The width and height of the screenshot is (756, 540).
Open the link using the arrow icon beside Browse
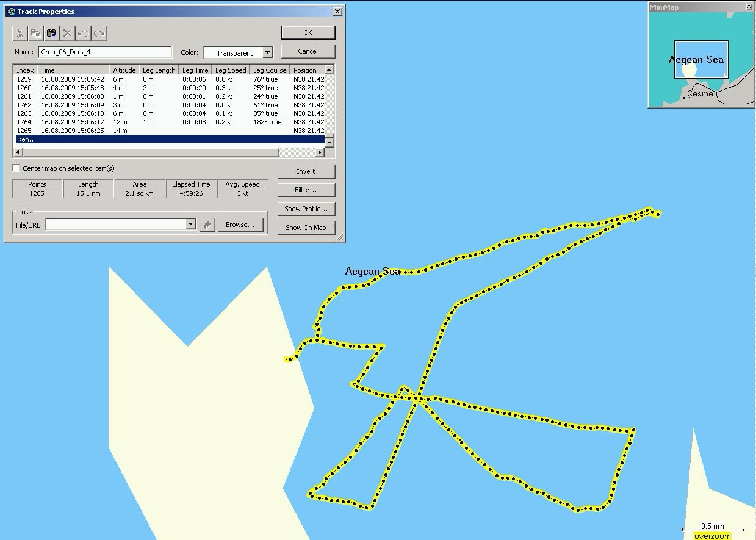click(x=207, y=225)
